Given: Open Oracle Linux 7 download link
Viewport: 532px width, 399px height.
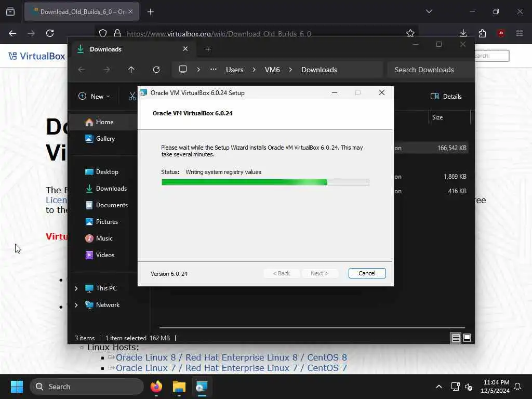Looking at the screenshot, I should (231, 368).
